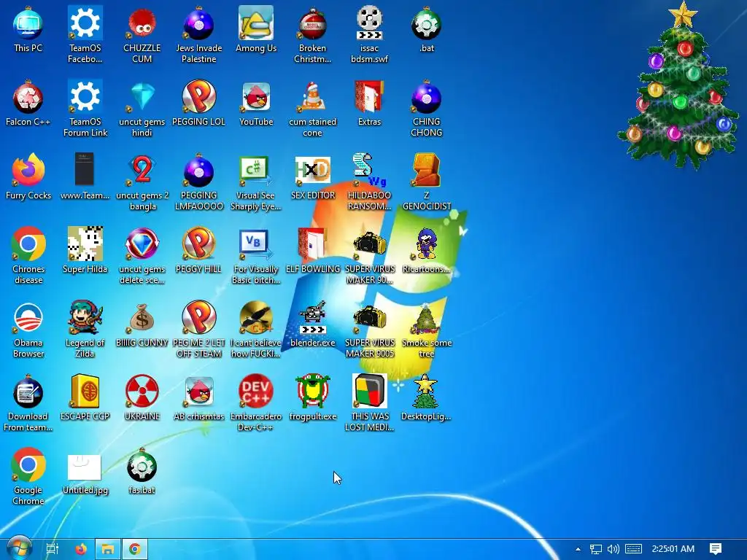The height and width of the screenshot is (560, 747).
Task: Open the YouTube Angry Birds icon
Action: click(256, 97)
